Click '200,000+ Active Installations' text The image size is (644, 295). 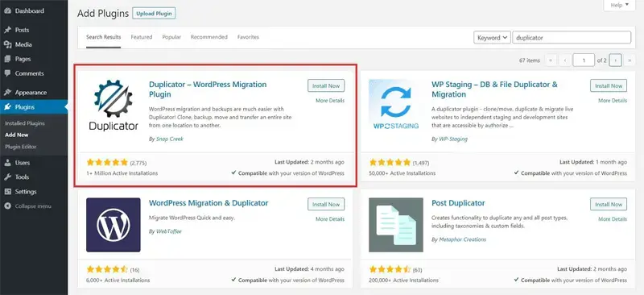[404, 280]
